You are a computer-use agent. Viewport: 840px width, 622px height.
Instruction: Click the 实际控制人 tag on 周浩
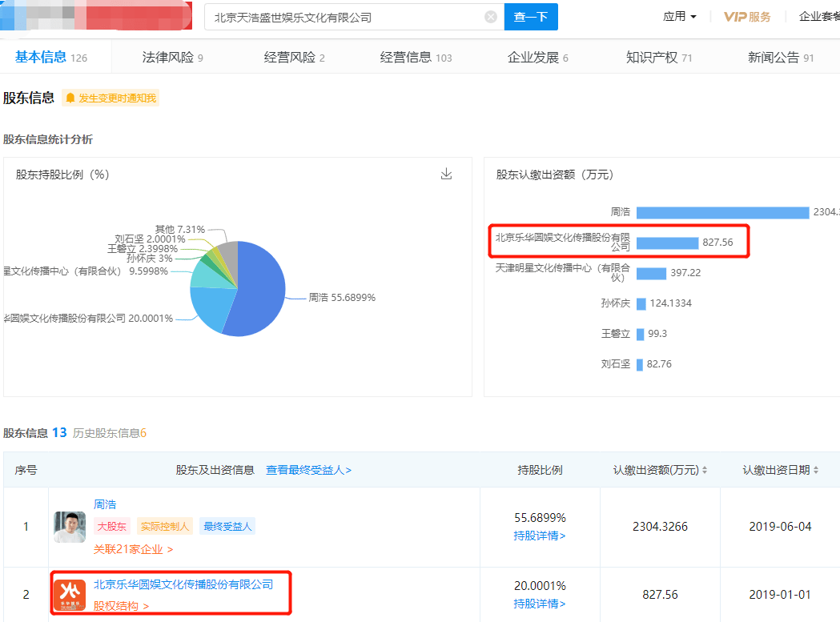coord(164,527)
